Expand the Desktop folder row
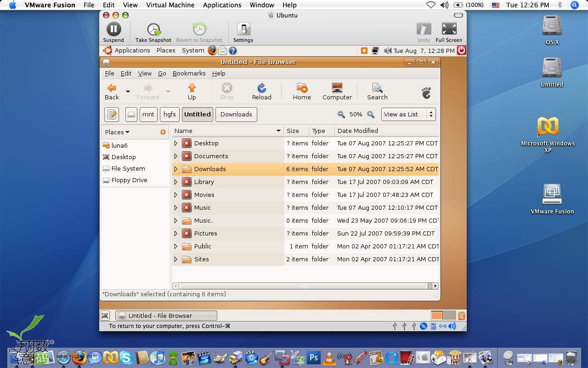588x368 pixels. coord(175,144)
